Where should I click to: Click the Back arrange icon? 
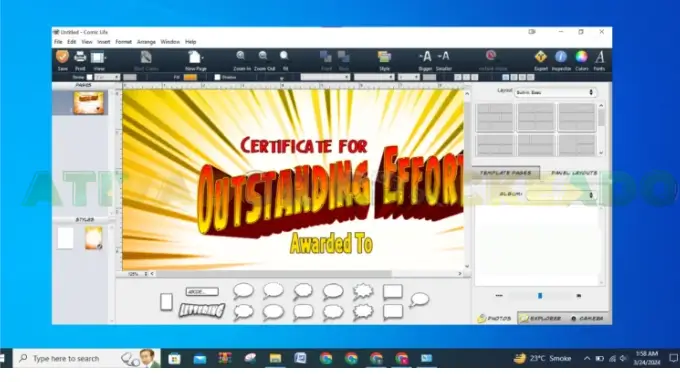[344, 57]
